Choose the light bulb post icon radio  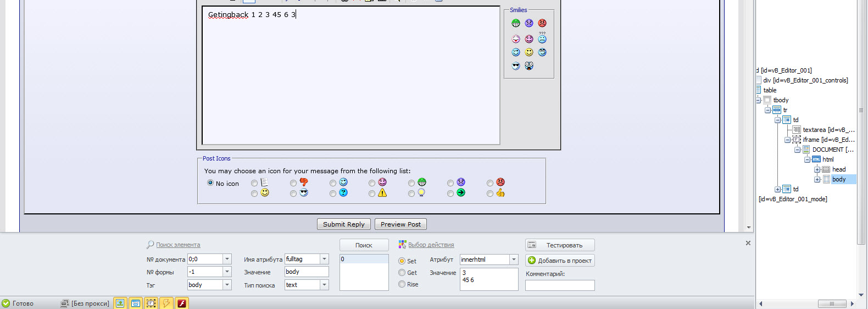pos(411,194)
